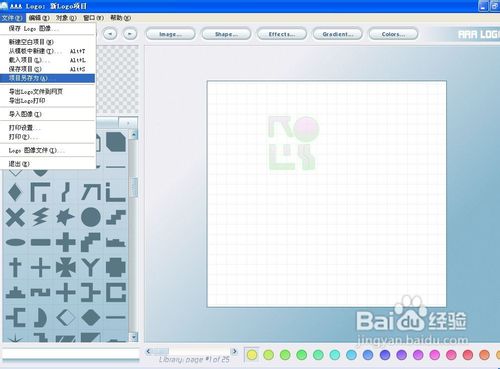Select 新建空白项目 menu entry

47,42
